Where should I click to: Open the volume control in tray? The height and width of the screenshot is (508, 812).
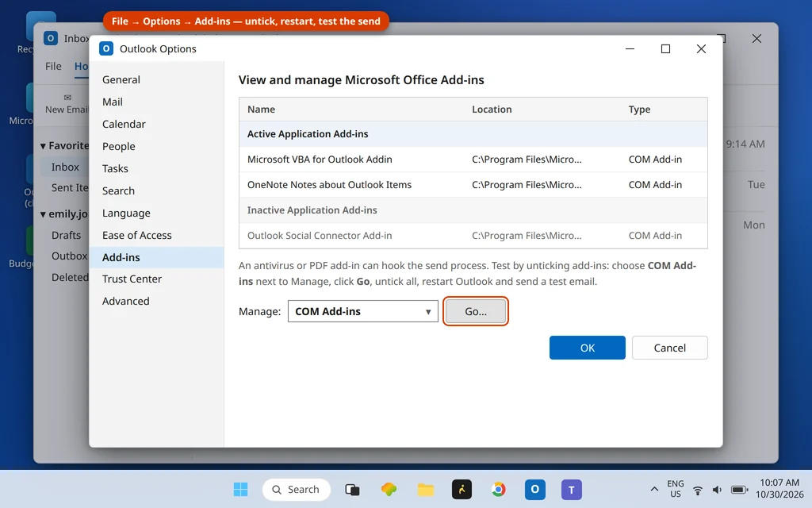point(717,490)
